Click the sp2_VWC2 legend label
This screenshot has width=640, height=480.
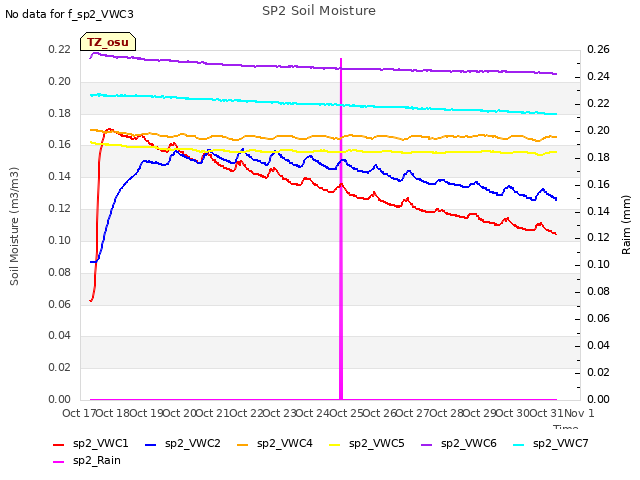(x=193, y=443)
